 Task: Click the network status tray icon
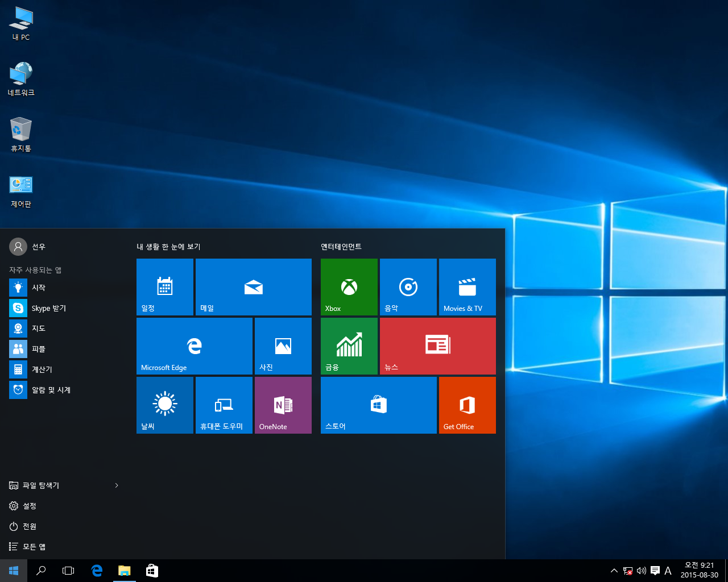pyautogui.click(x=628, y=571)
